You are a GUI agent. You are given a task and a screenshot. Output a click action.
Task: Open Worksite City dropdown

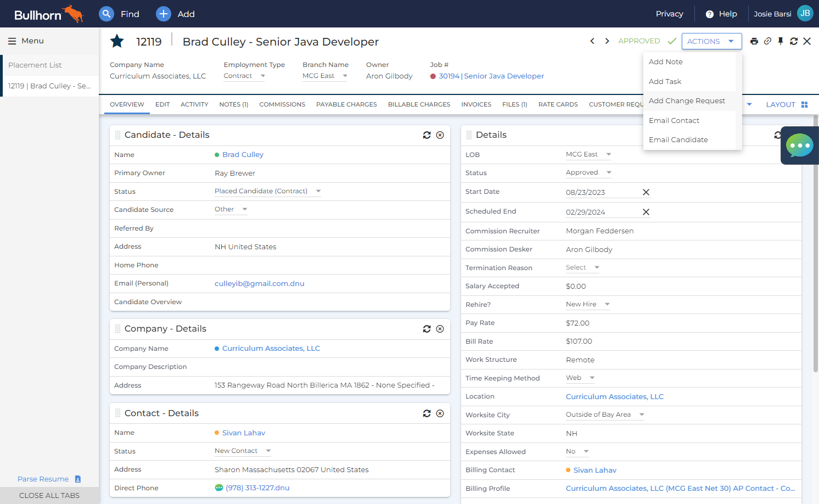[x=605, y=415]
